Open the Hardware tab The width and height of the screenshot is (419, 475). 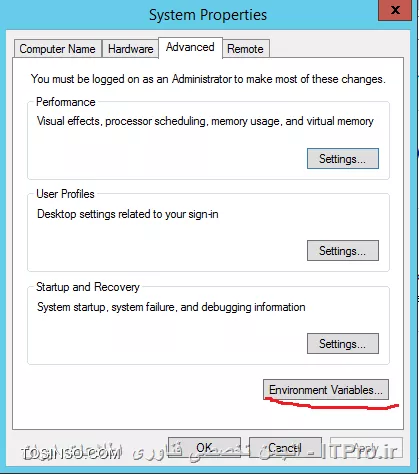point(130,49)
